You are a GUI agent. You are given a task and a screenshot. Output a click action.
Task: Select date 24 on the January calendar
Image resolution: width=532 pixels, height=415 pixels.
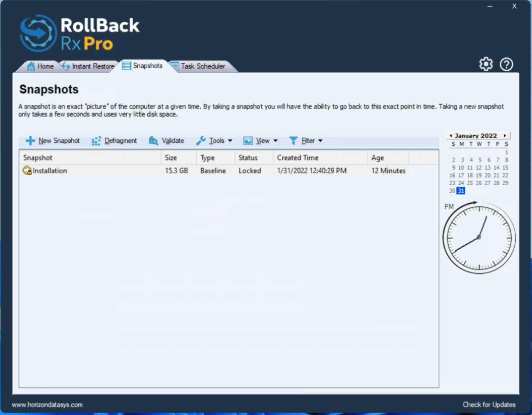461,183
